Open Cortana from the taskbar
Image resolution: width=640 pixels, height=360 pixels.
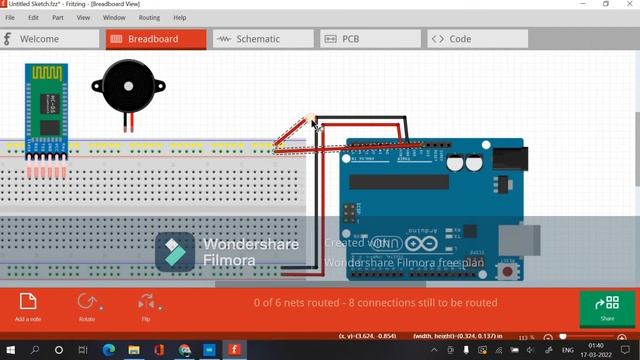[x=59, y=350]
